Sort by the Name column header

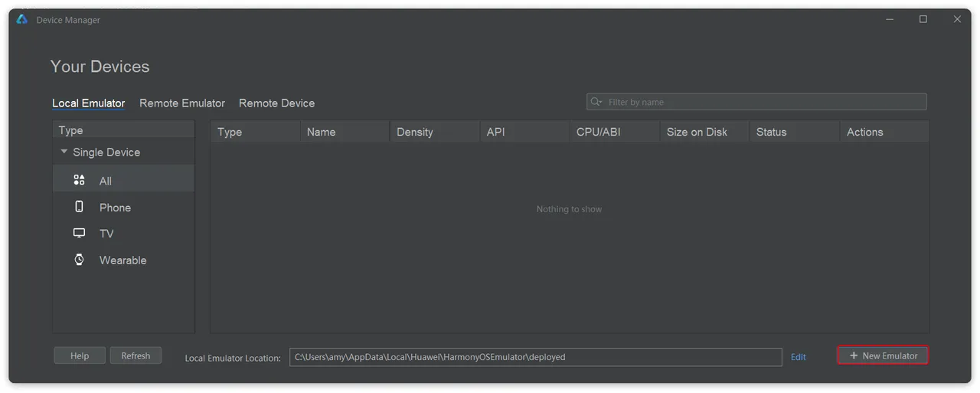[345, 132]
